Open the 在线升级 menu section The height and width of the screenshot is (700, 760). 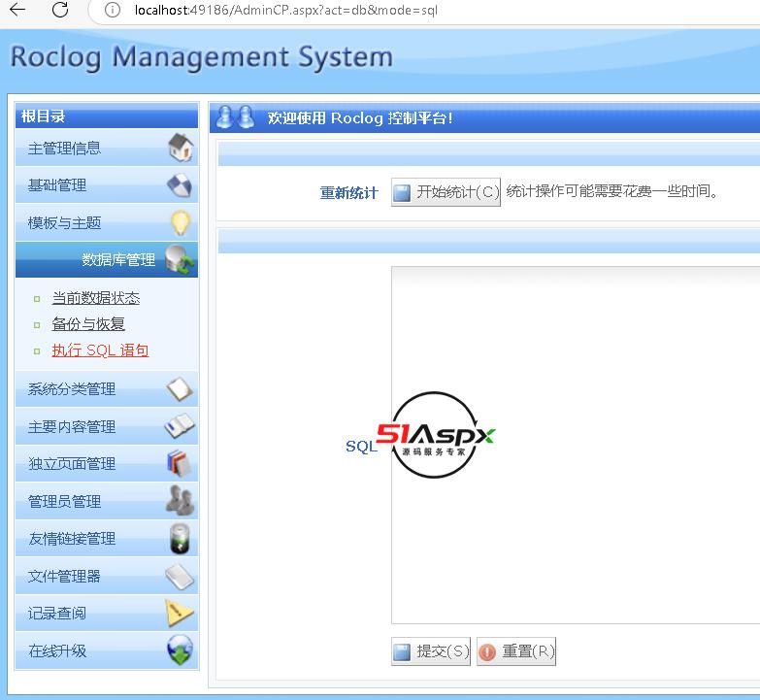point(107,650)
